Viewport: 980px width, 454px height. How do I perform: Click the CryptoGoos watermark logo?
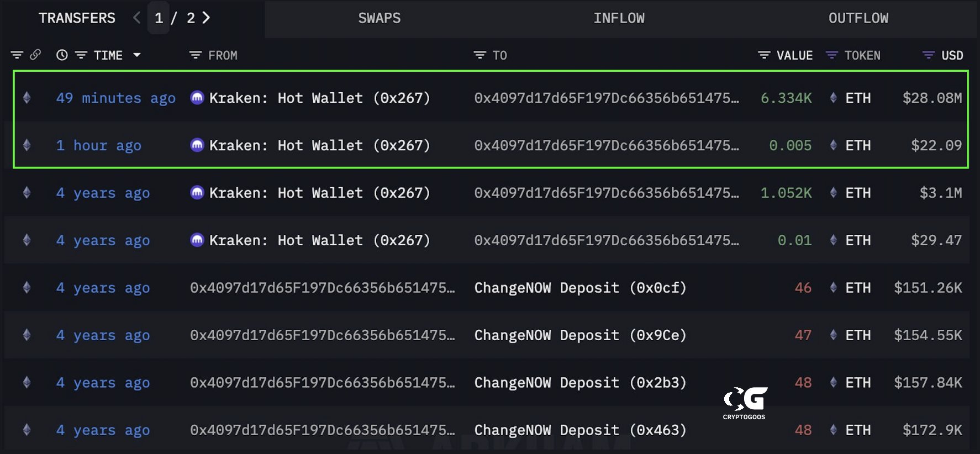point(745,403)
